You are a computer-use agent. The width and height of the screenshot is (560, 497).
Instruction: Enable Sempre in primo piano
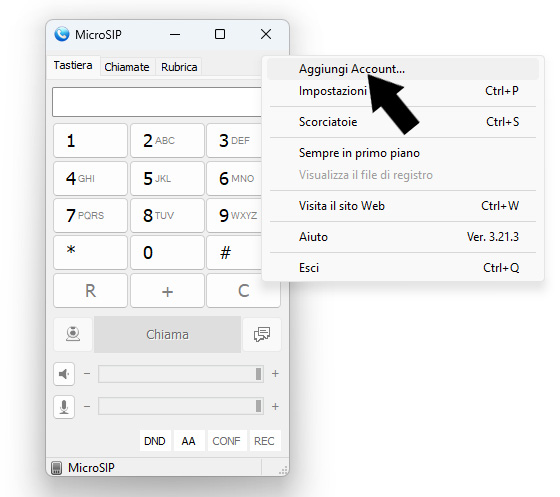[403, 153]
